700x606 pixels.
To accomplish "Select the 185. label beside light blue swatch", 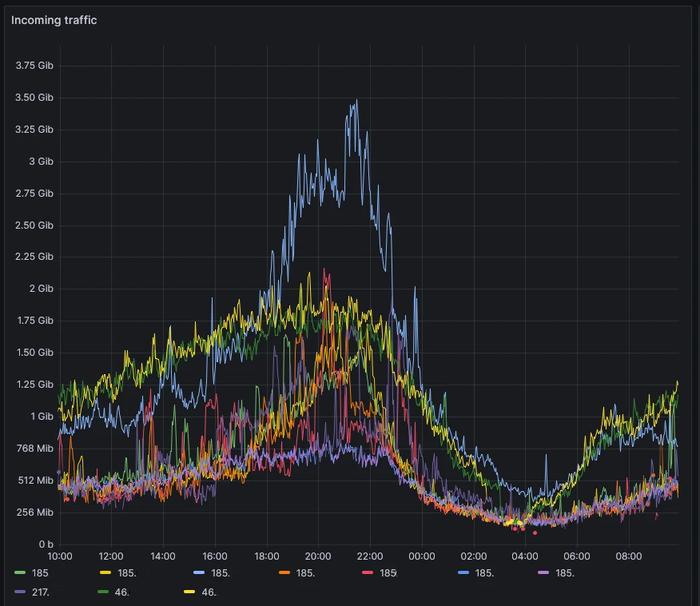I will [x=221, y=573].
